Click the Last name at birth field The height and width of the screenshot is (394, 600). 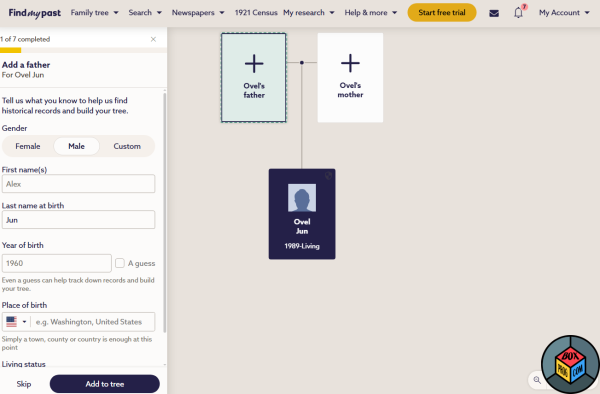(78, 220)
